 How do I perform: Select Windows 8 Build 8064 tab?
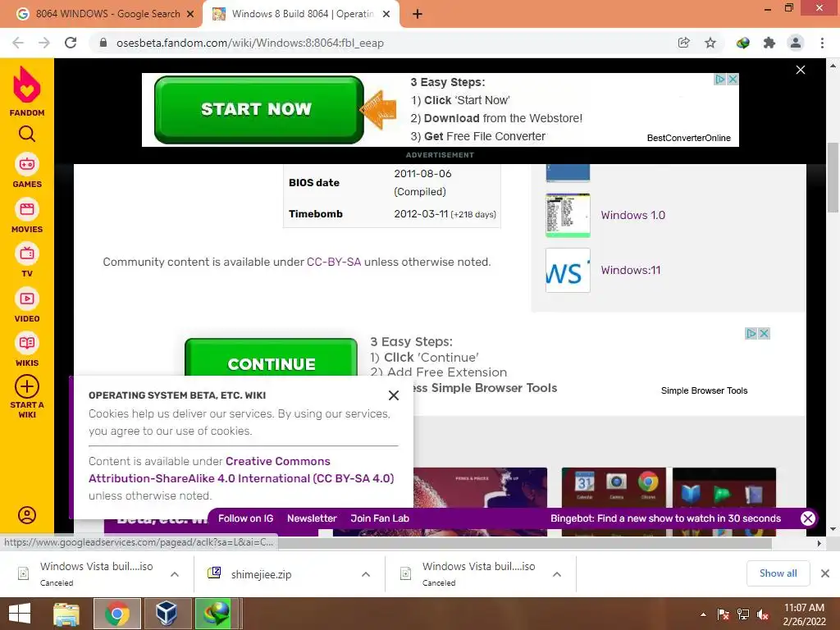[x=300, y=14]
